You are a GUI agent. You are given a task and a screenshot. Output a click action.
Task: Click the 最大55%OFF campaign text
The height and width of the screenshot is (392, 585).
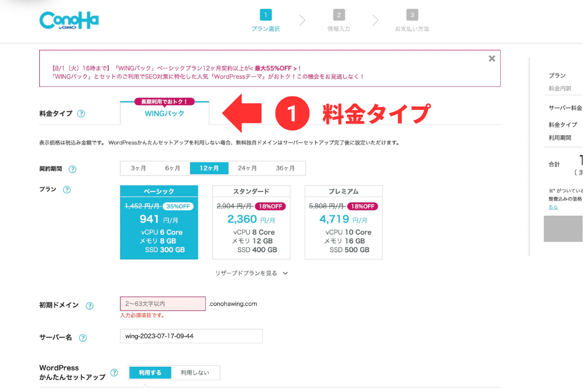point(273,68)
